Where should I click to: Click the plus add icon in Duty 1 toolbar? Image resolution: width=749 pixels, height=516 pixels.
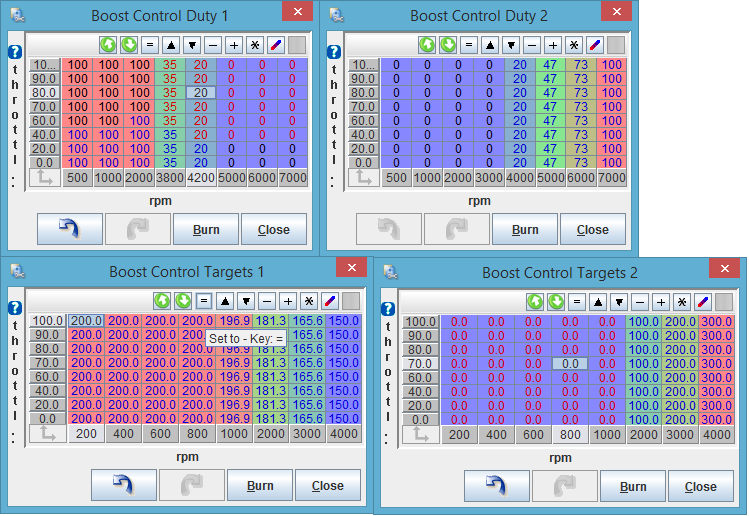tap(234, 45)
